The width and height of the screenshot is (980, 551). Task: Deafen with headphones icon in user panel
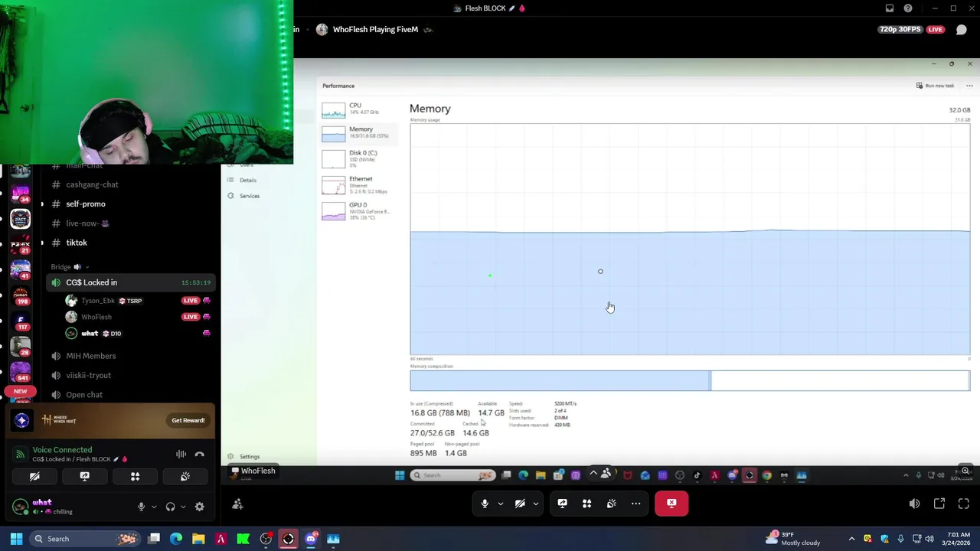[170, 507]
